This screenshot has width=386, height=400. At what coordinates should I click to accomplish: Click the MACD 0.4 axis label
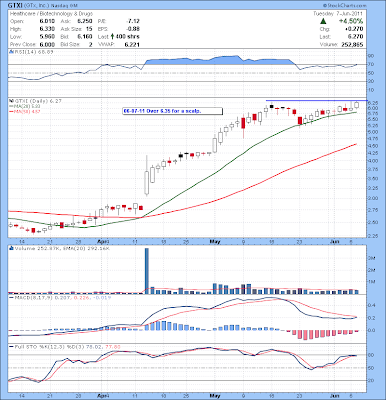(x=372, y=305)
